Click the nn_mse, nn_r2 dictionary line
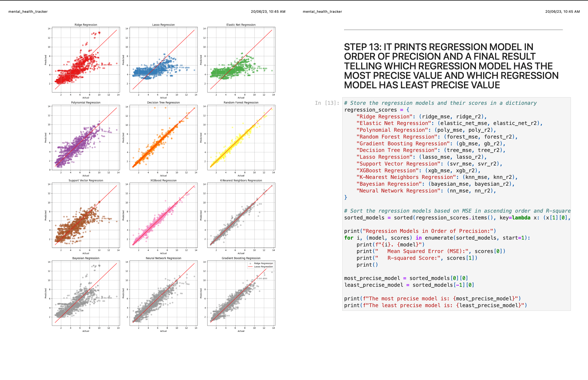This screenshot has width=588, height=380. 426,191
